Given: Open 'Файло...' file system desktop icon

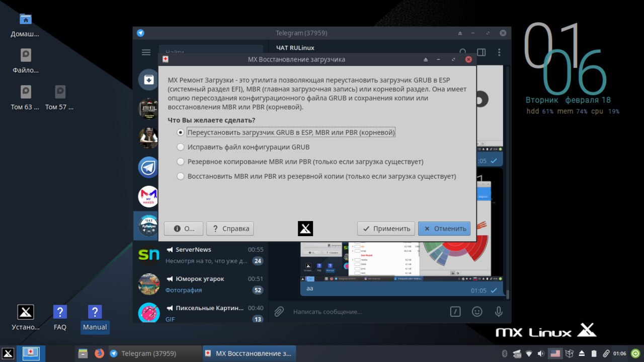Looking at the screenshot, I should (25, 61).
